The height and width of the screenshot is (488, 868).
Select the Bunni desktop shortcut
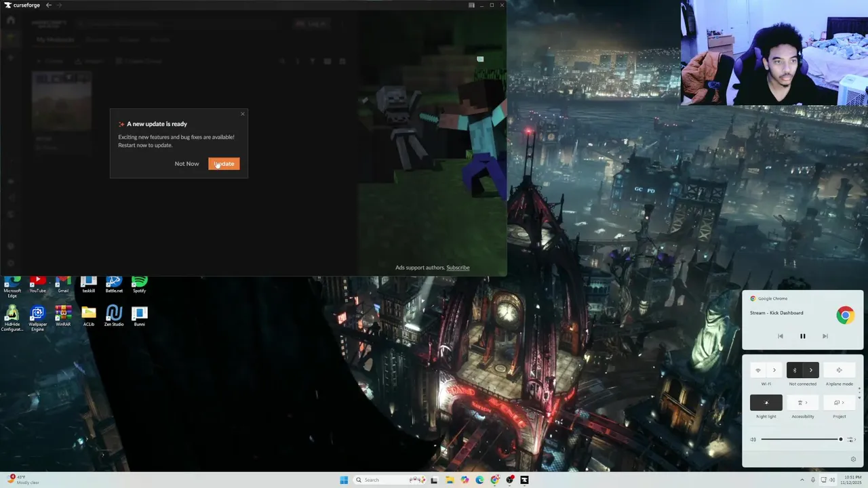coord(139,317)
